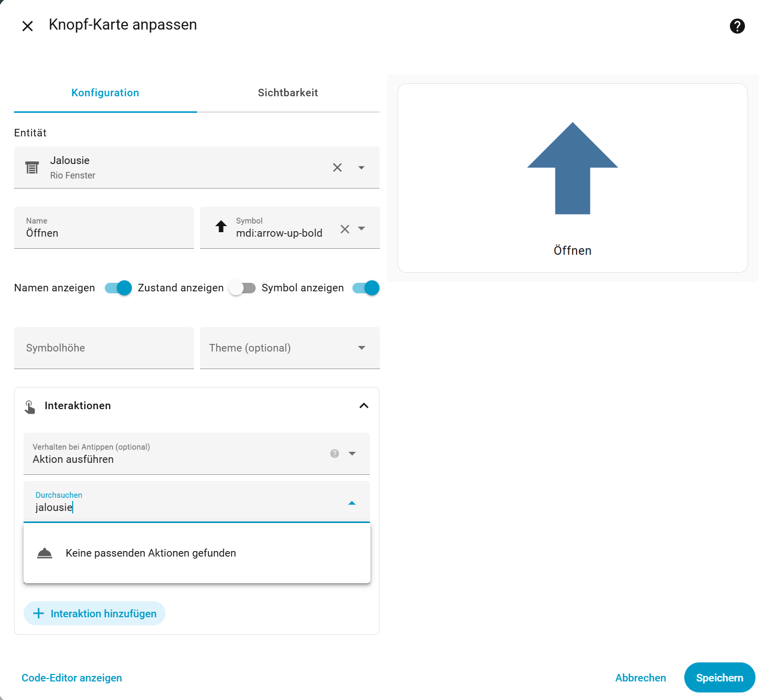Toggle the Namen anzeigen switch
Viewport: 761px width, 700px height.
coord(118,288)
